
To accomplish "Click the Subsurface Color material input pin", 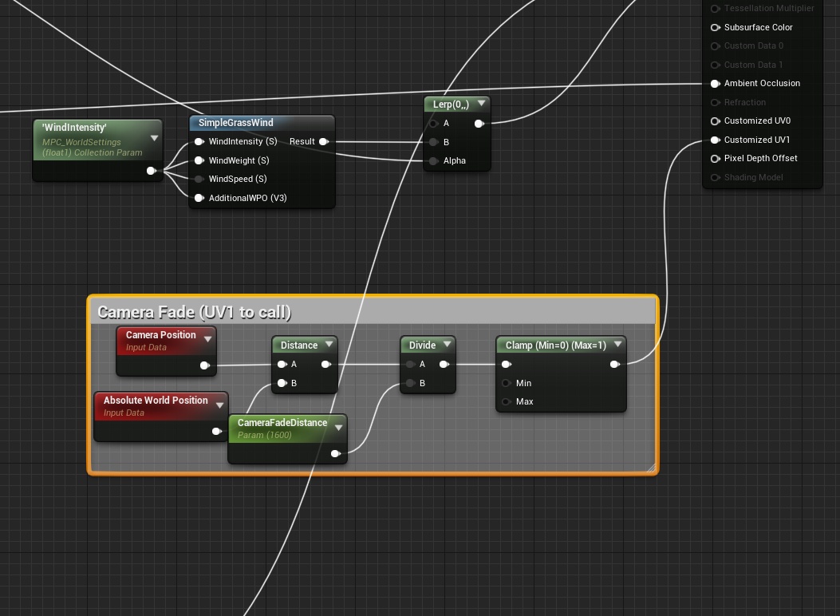I will pyautogui.click(x=716, y=27).
